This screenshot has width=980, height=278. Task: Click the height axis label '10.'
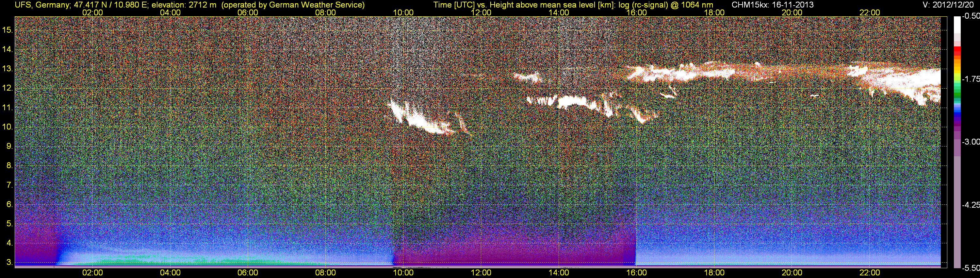[x=8, y=127]
